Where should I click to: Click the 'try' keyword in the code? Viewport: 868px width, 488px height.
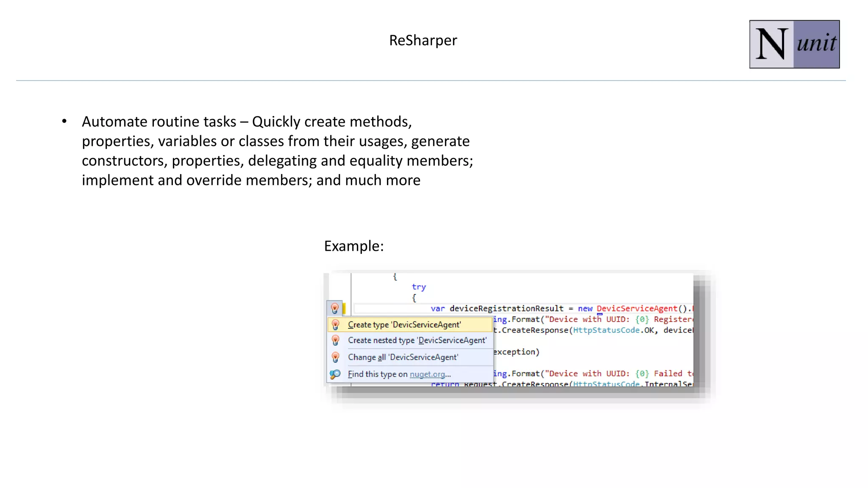[419, 287]
